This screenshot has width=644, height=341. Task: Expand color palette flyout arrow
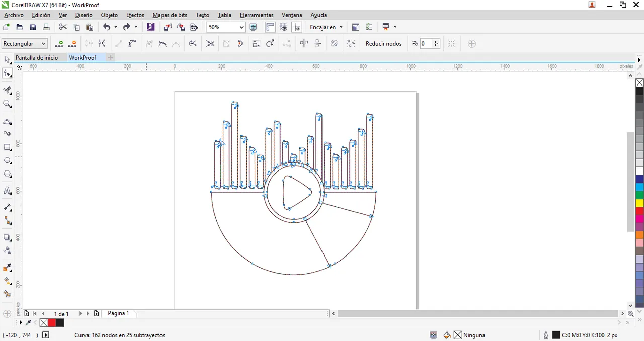639,60
